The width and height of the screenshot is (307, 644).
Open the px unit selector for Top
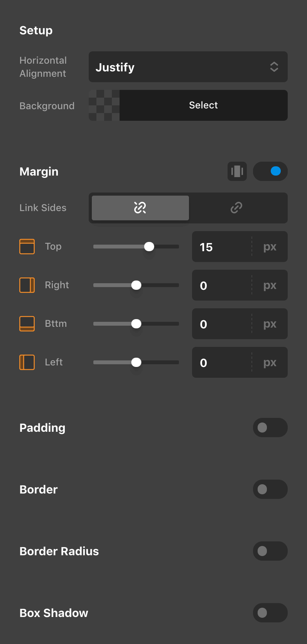(x=270, y=247)
